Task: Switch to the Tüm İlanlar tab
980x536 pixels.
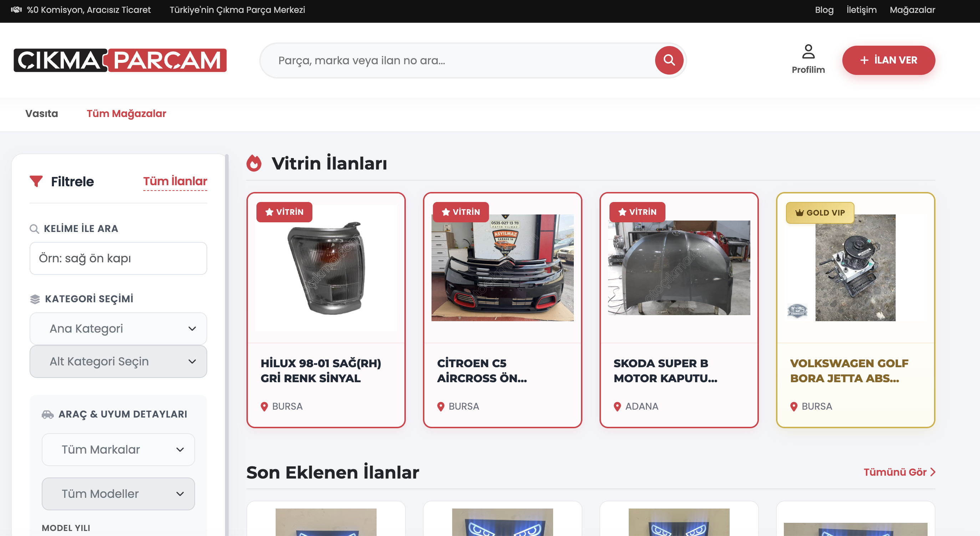Action: [x=175, y=182]
